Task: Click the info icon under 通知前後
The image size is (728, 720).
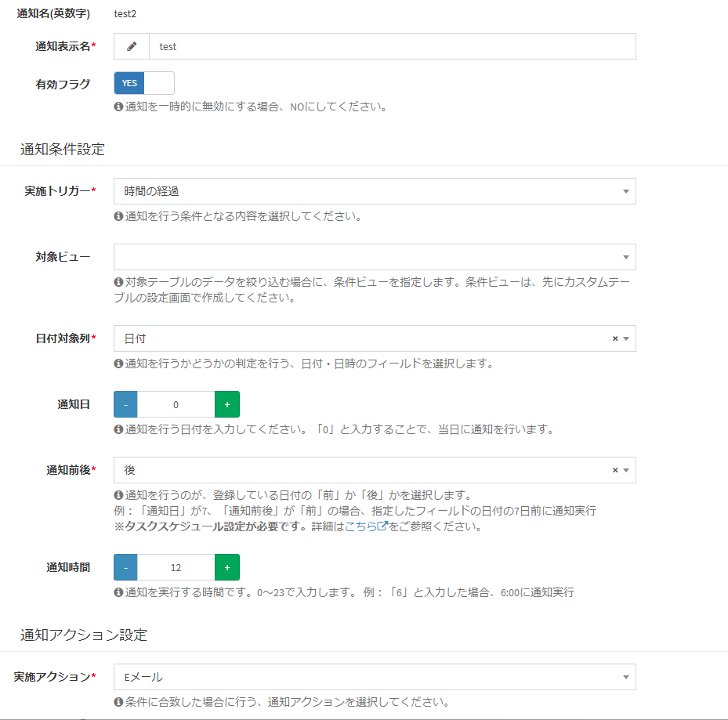Action: click(x=118, y=495)
